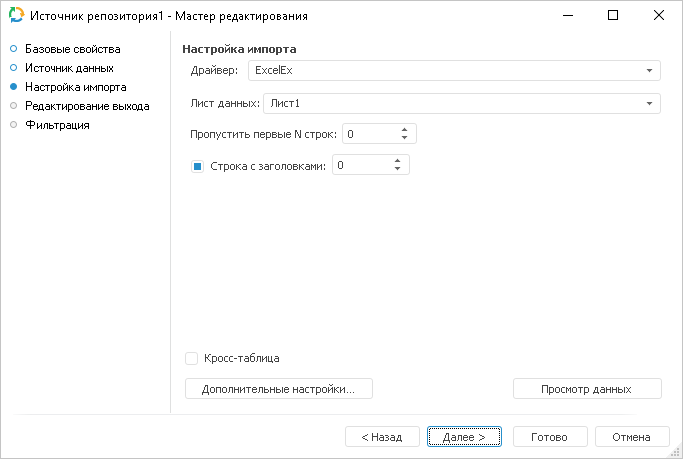Click the Пропустить первые N строк input field
The width and height of the screenshot is (683, 459).
[368, 134]
